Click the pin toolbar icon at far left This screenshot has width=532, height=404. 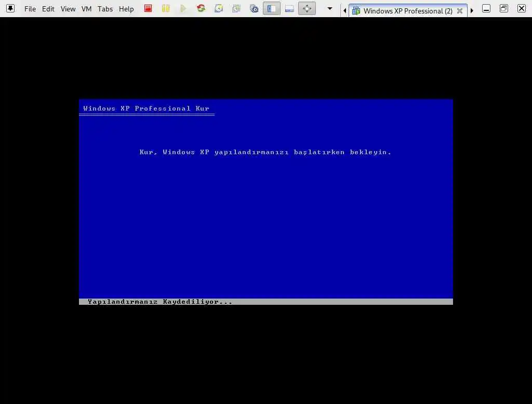pos(10,8)
